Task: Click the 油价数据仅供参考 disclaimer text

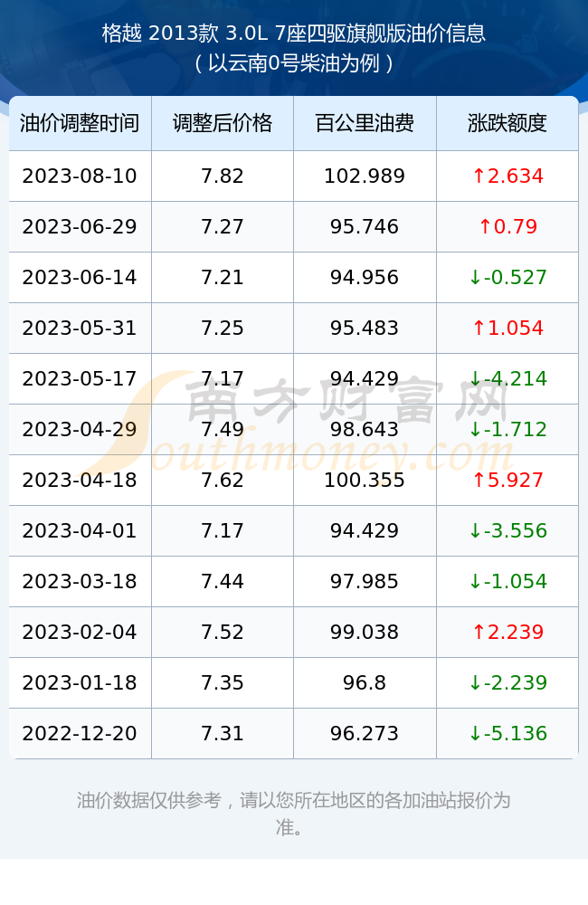Action: (x=294, y=814)
